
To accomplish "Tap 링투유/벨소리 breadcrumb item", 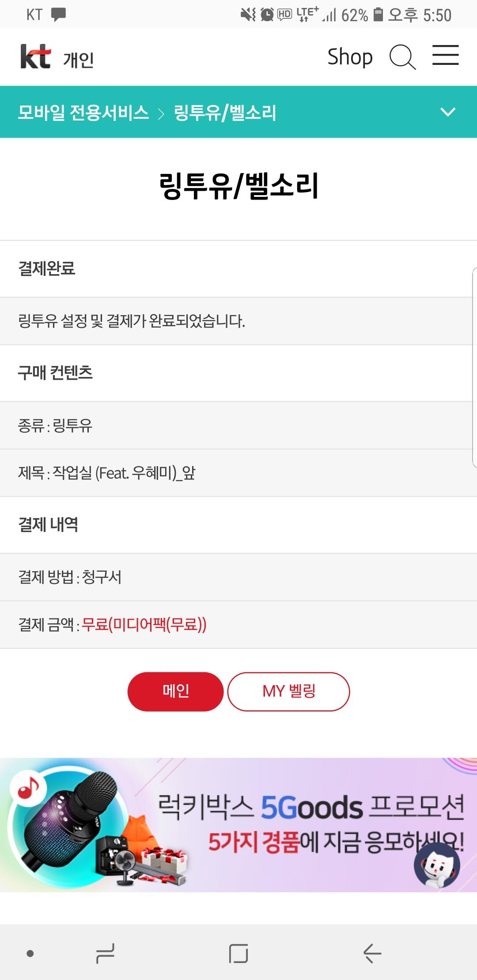I will pyautogui.click(x=225, y=113).
